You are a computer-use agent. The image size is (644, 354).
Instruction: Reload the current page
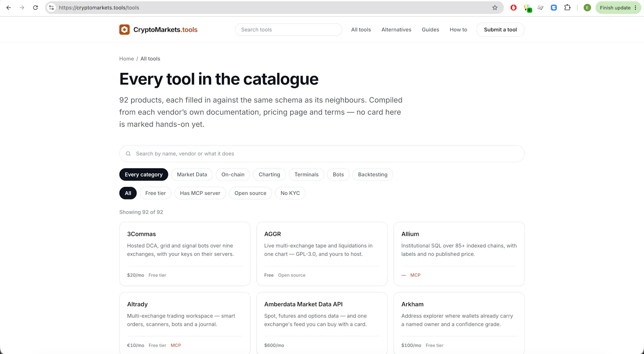point(35,8)
